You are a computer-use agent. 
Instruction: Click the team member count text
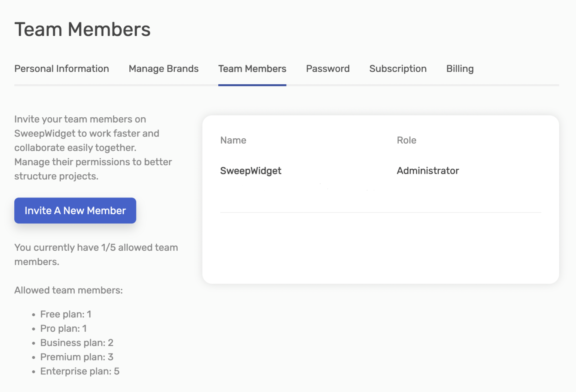pos(96,254)
